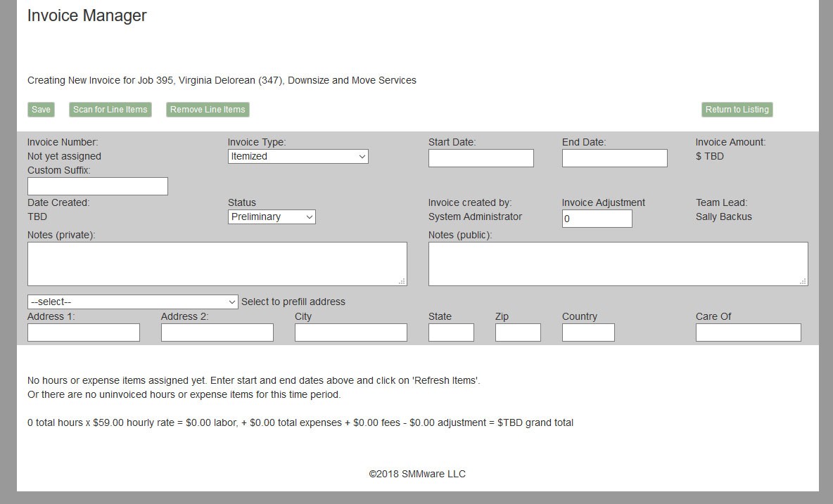Expand the prefill address select dropdown
This screenshot has height=504, width=833.
point(132,302)
